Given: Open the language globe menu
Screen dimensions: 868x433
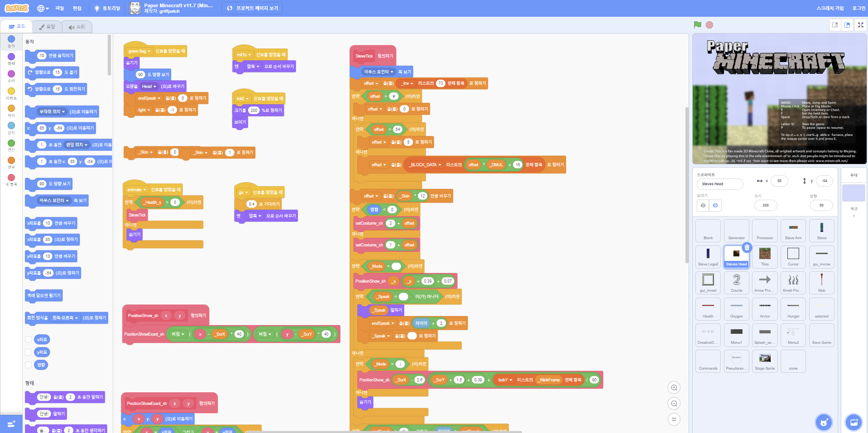Looking at the screenshot, I should tap(43, 8).
